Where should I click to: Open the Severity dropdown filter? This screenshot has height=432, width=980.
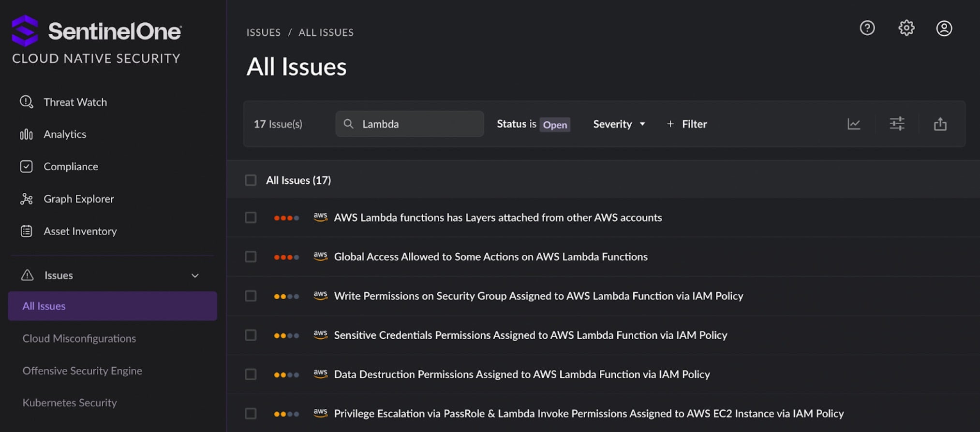(x=619, y=124)
